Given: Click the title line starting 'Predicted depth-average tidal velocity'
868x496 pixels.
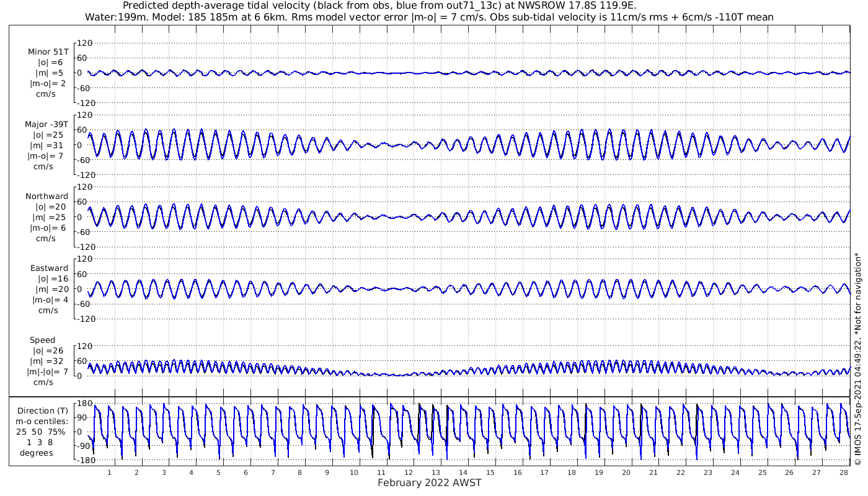Looking at the screenshot, I should tap(379, 6).
